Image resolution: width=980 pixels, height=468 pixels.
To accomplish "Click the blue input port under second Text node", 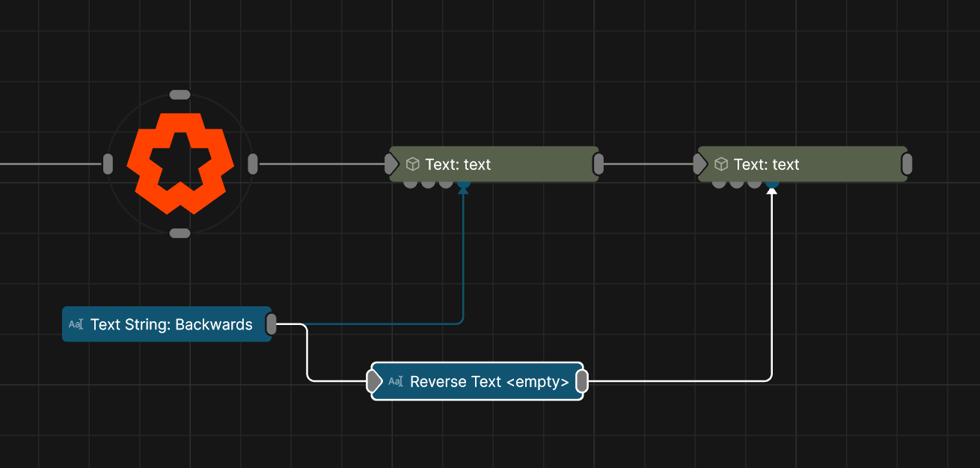I will (x=772, y=183).
